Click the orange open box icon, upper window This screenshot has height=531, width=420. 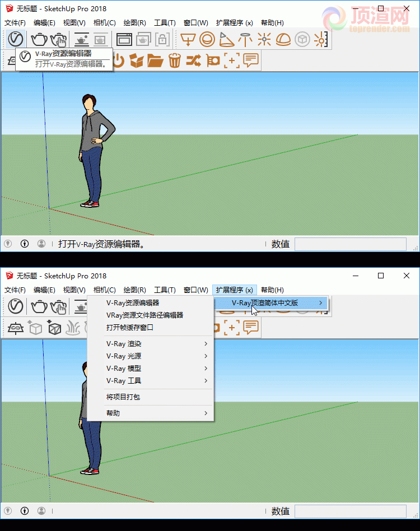137,60
